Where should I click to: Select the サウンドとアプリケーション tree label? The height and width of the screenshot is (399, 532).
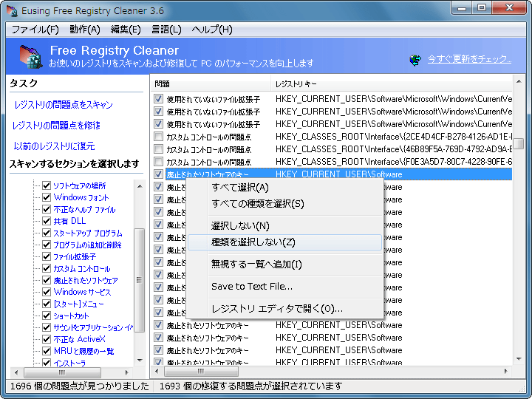click(x=93, y=328)
